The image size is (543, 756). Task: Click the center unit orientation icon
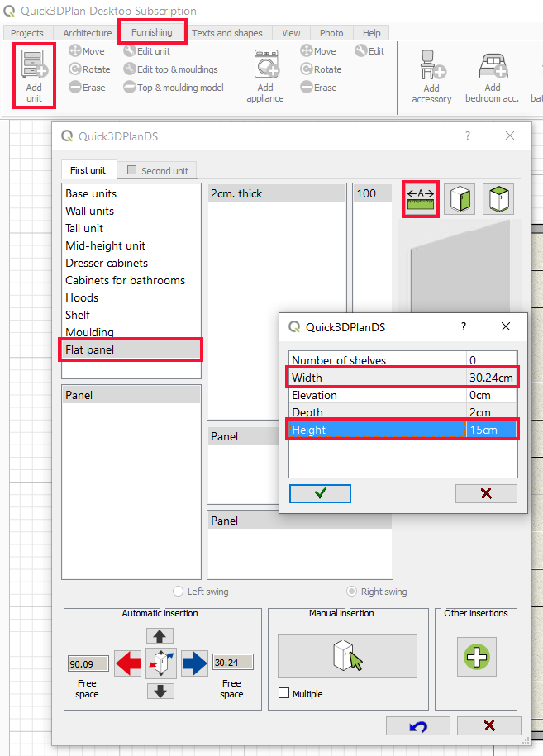[x=161, y=663]
